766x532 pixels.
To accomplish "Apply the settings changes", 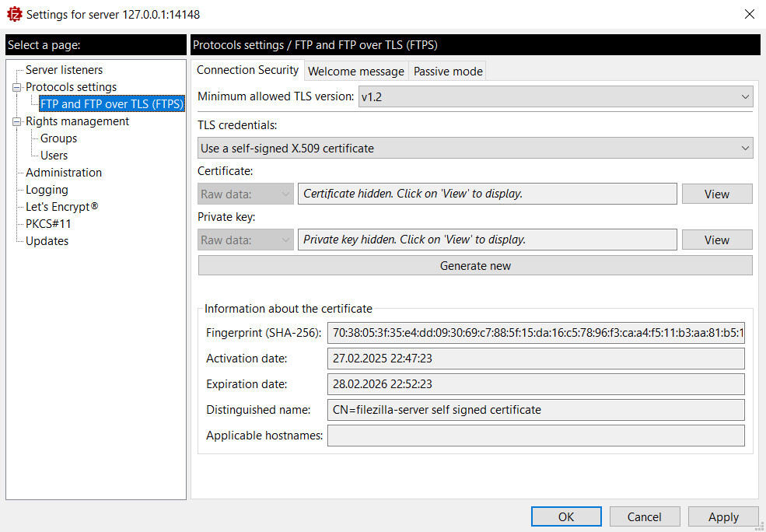I will point(723,517).
